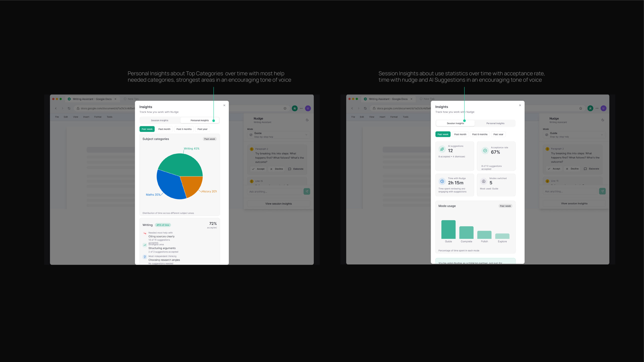Click the orange History slice of the pie chart
The width and height of the screenshot is (644, 362).
[192, 185]
